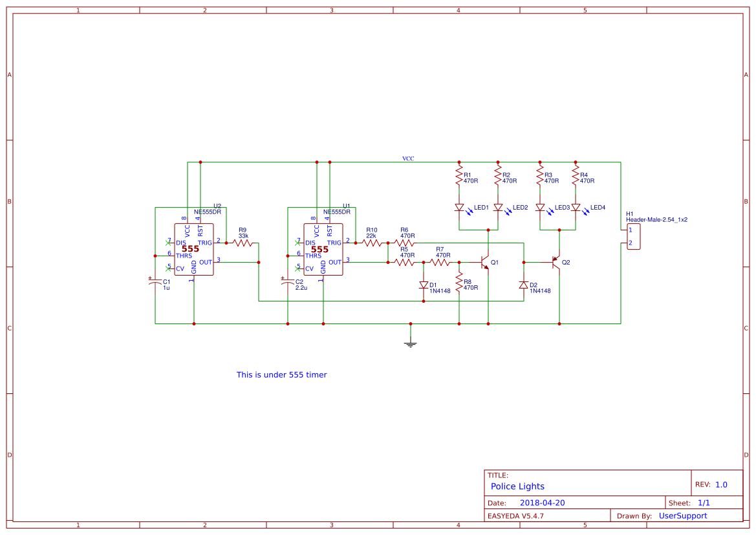756x535 pixels.
Task: Click the 'Header-Male-2.54_1x2' label
Action: tap(656, 219)
